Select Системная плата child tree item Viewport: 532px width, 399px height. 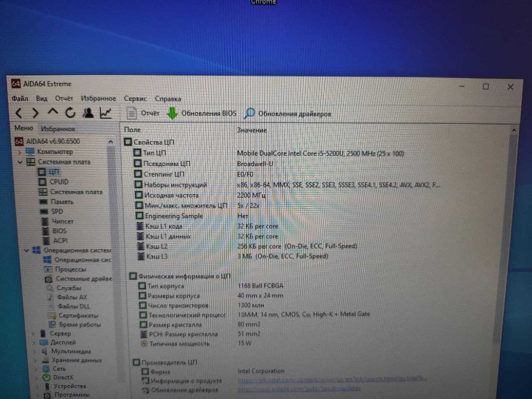[71, 192]
